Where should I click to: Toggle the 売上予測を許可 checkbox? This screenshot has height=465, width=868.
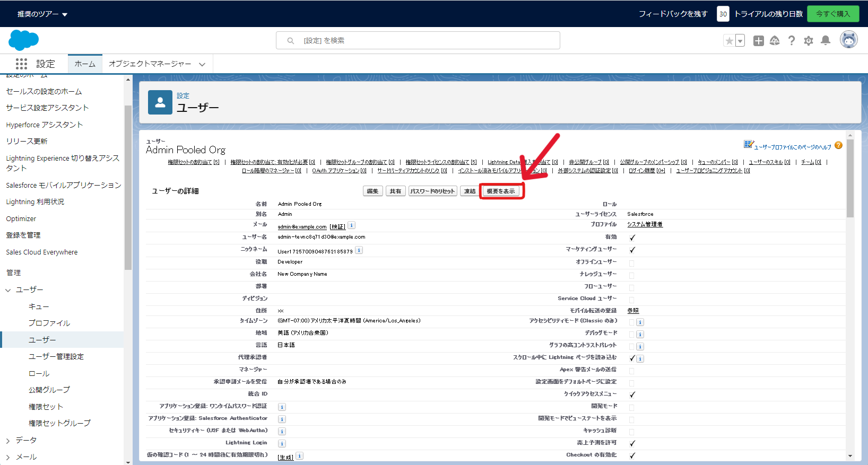[x=632, y=443]
